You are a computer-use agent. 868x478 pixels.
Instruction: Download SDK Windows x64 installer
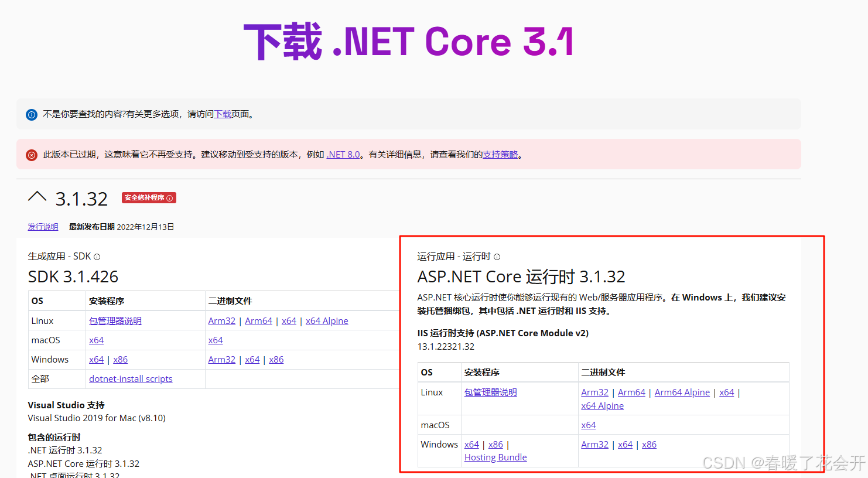(x=96, y=360)
